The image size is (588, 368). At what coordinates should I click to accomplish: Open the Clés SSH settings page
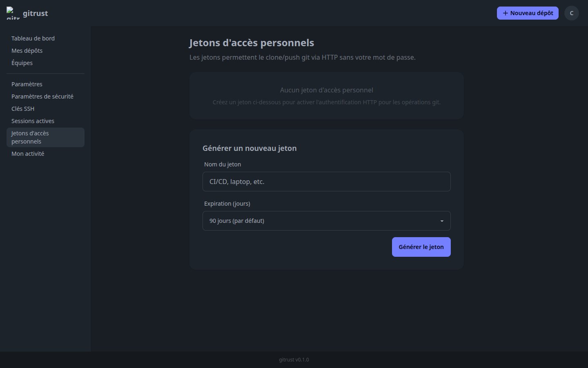(22, 108)
